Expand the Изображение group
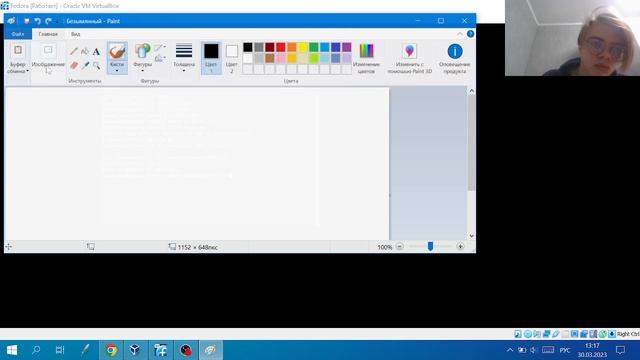 click(48, 59)
